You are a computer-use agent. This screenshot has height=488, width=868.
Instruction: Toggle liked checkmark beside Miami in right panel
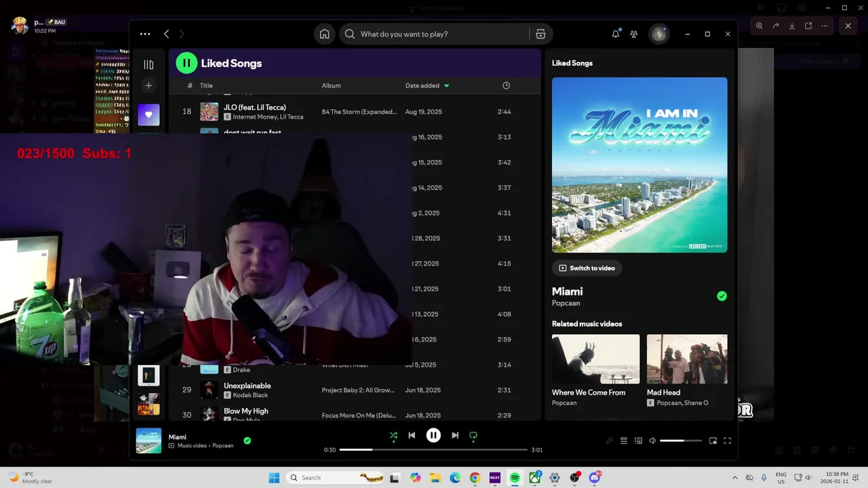[x=722, y=296]
